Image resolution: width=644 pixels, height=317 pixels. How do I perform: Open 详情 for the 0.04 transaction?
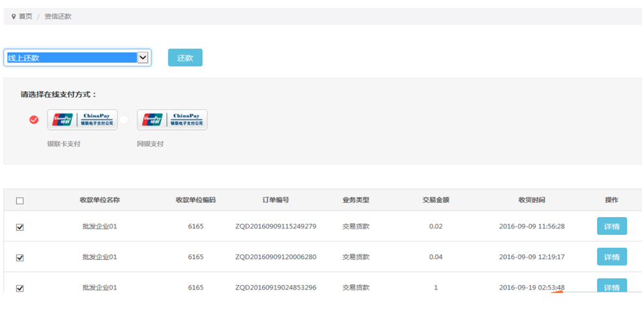[x=611, y=257]
